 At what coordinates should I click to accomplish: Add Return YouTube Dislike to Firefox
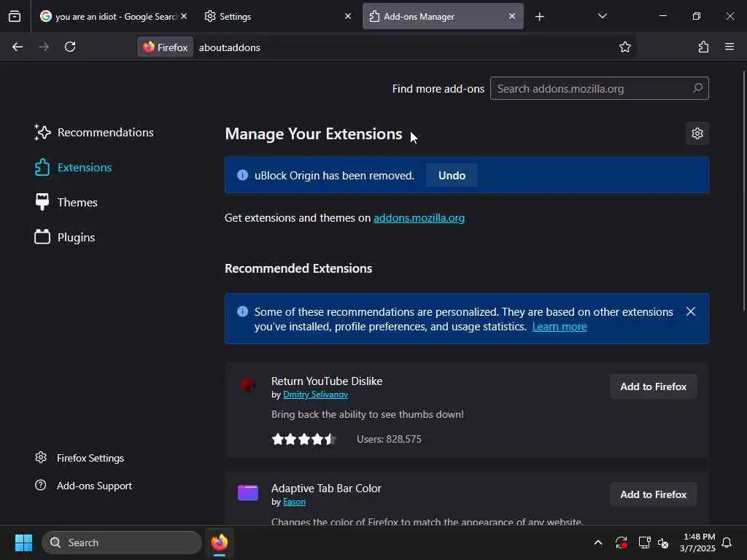[x=653, y=386]
